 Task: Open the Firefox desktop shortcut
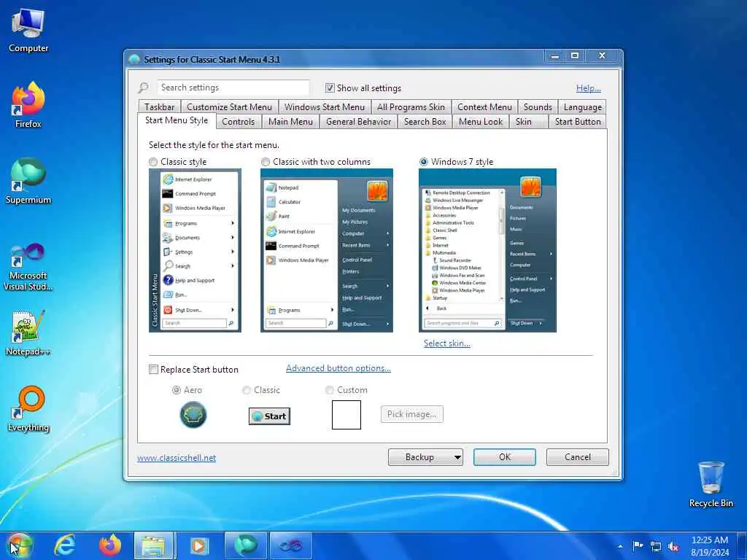pyautogui.click(x=28, y=106)
